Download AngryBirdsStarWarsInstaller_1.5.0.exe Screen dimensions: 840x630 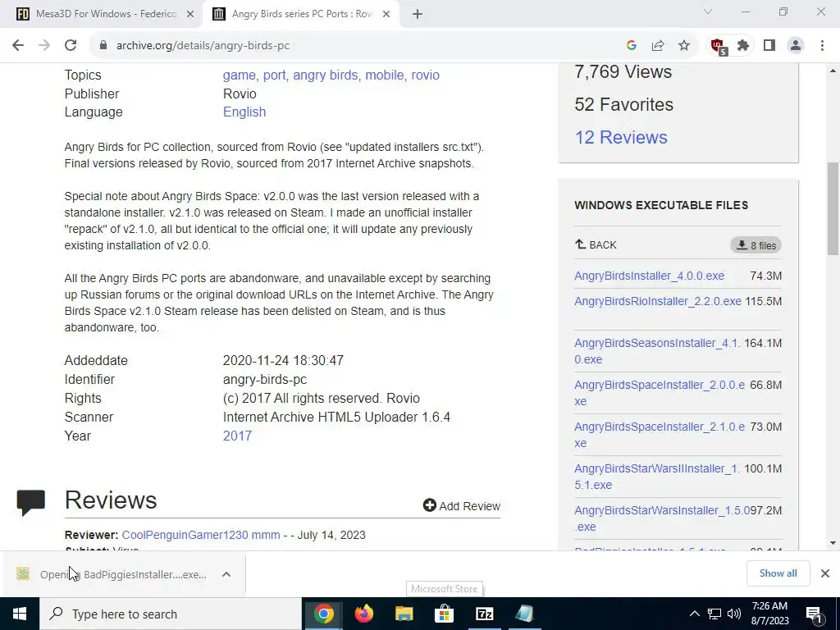tap(662, 518)
